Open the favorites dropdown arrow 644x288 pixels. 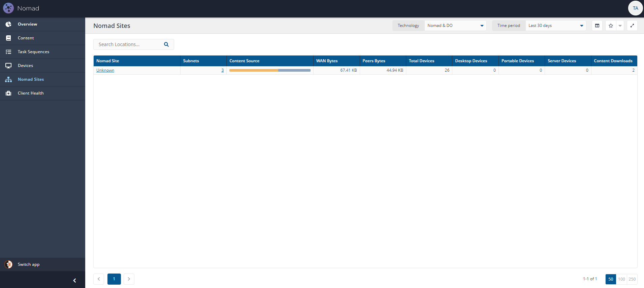[620, 26]
